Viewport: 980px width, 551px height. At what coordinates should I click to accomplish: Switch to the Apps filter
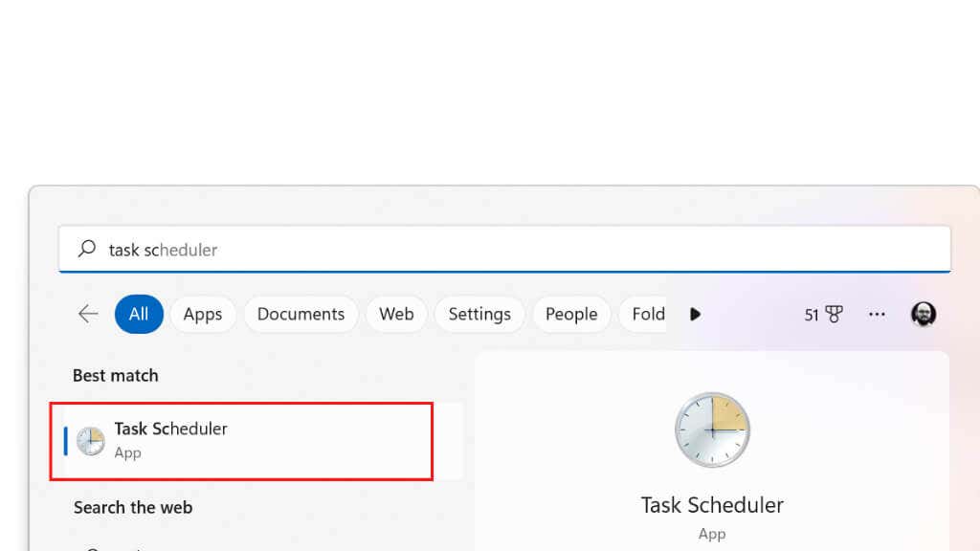[x=203, y=314]
